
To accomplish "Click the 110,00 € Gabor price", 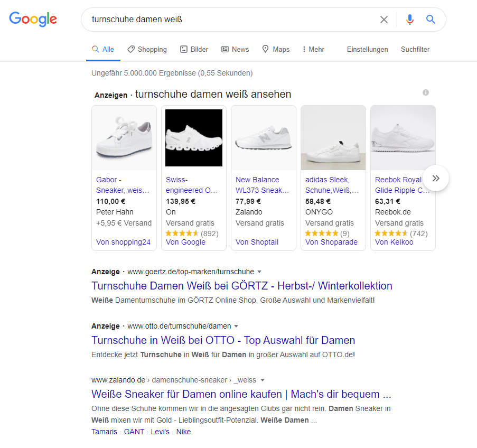I will [111, 201].
